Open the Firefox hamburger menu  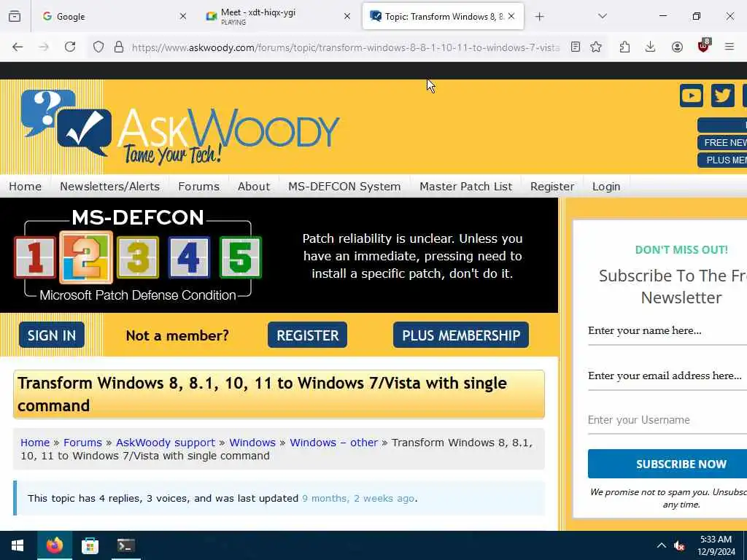[729, 47]
